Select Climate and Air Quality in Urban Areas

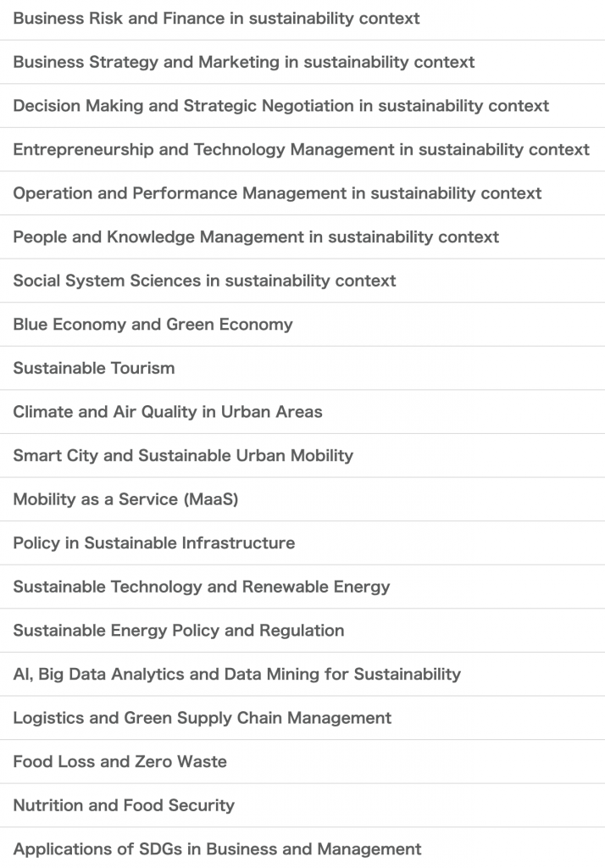pos(302,412)
